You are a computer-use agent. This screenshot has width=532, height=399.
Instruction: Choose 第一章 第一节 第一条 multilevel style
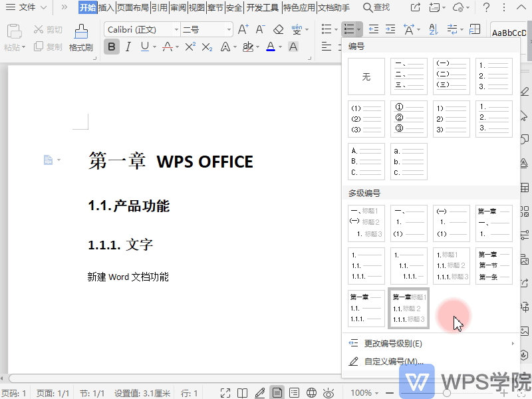coord(494,265)
